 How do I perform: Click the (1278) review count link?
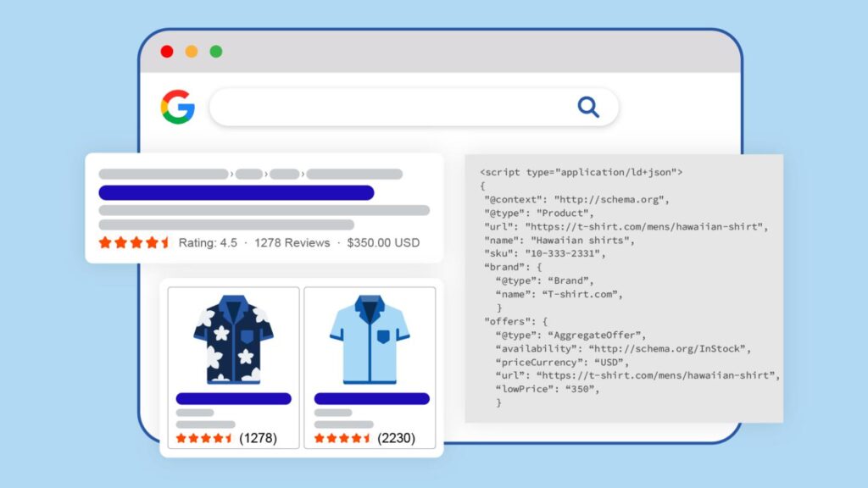pos(259,439)
